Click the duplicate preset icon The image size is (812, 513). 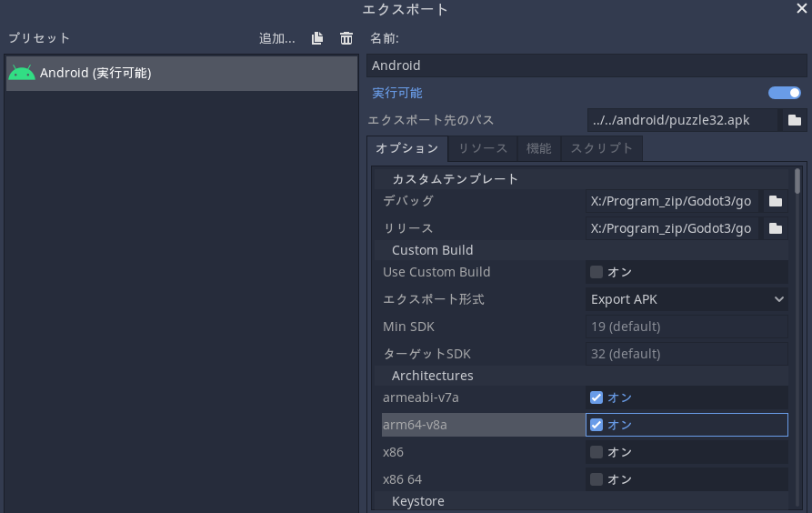point(317,38)
